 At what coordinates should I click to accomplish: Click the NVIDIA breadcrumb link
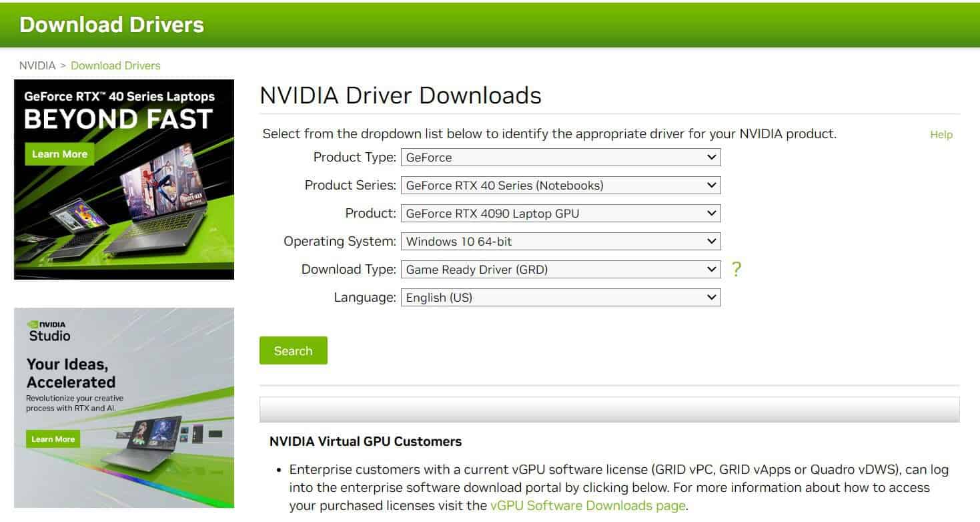(37, 65)
